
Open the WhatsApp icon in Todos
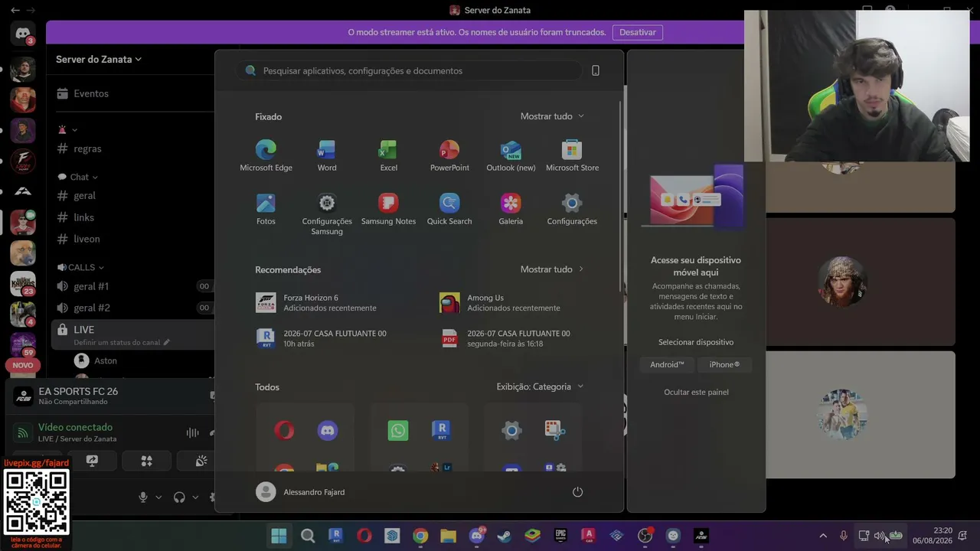(x=398, y=431)
